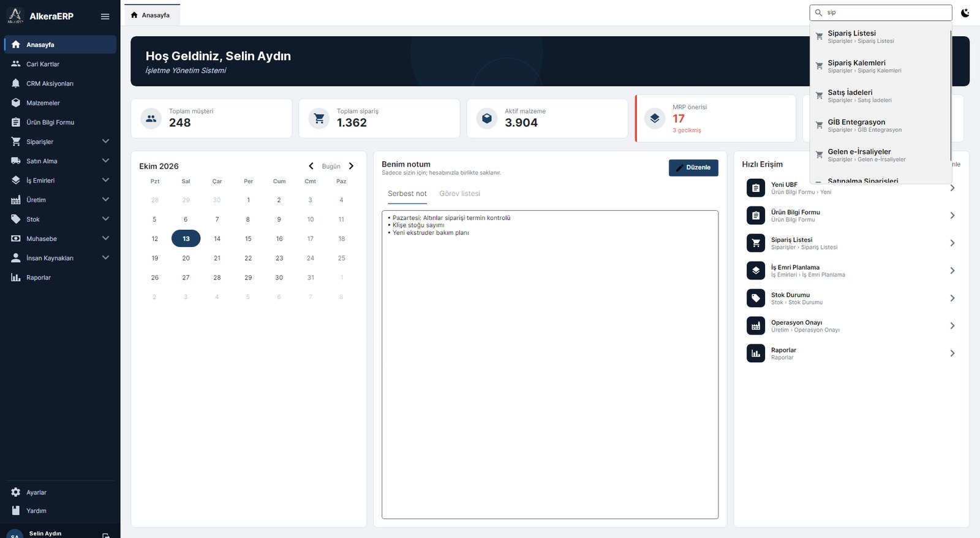
Task: Select Satış İadeleri search result
Action: click(x=880, y=96)
